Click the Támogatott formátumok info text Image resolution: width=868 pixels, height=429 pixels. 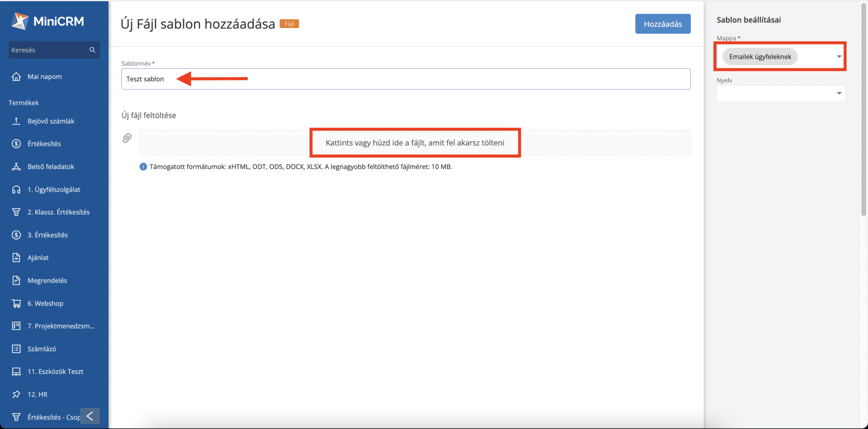tap(301, 166)
